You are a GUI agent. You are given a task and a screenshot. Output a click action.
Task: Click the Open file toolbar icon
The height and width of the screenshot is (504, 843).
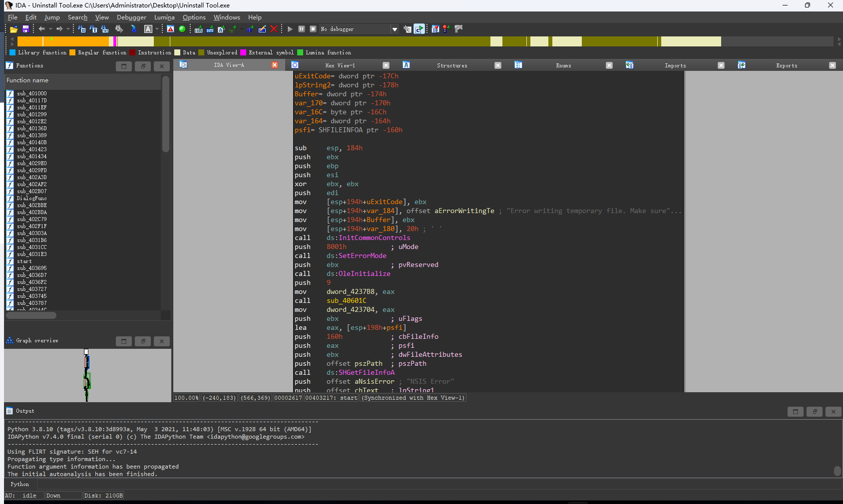point(13,29)
